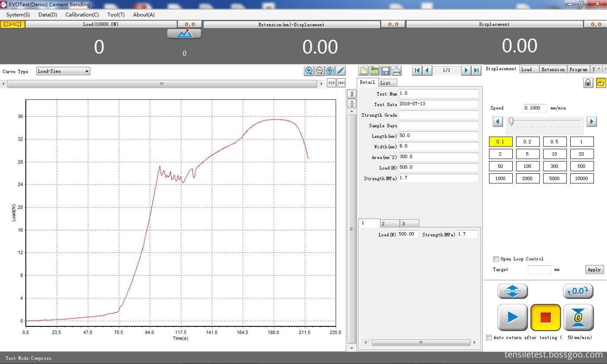Select speed preset 500
The width and height of the screenshot is (607, 364).
click(581, 166)
